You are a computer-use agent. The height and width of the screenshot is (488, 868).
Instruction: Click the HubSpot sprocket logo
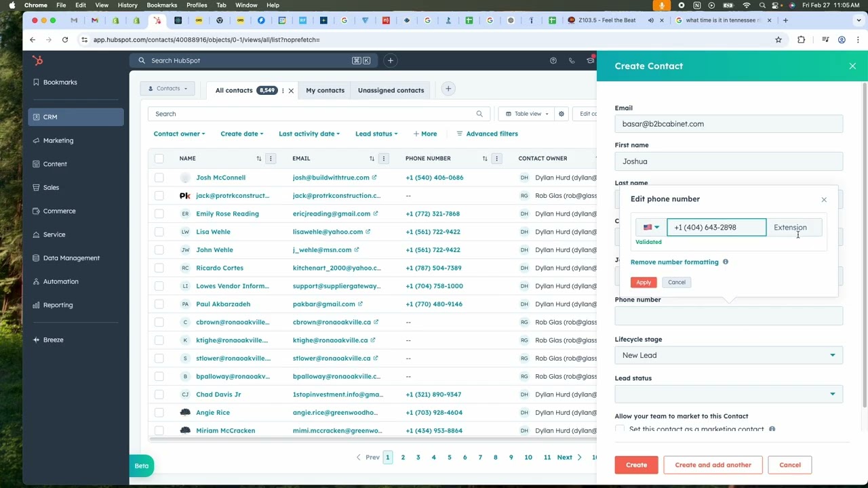click(38, 61)
